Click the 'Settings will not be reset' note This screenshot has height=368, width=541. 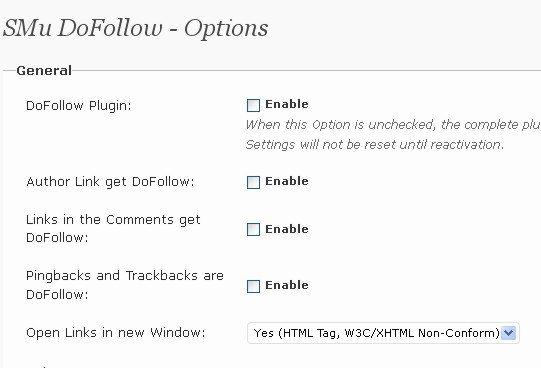click(375, 144)
